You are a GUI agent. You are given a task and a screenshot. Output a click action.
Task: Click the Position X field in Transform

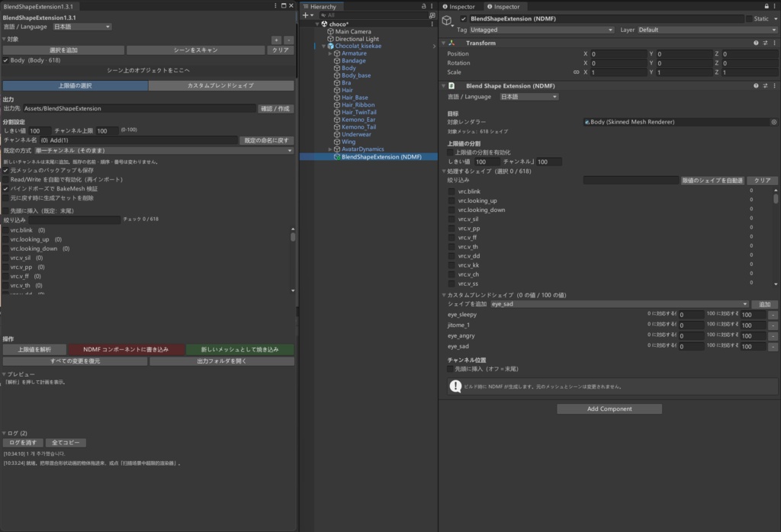[618, 54]
